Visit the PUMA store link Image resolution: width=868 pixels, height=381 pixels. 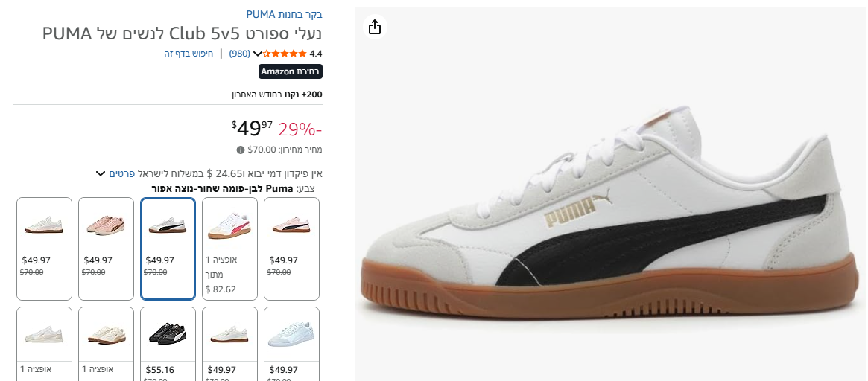(x=284, y=14)
